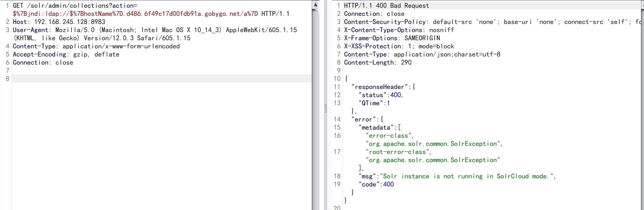Click the request pane vertical scrollbar thumb
Image resolution: width=644 pixels, height=210 pixels.
click(316, 109)
